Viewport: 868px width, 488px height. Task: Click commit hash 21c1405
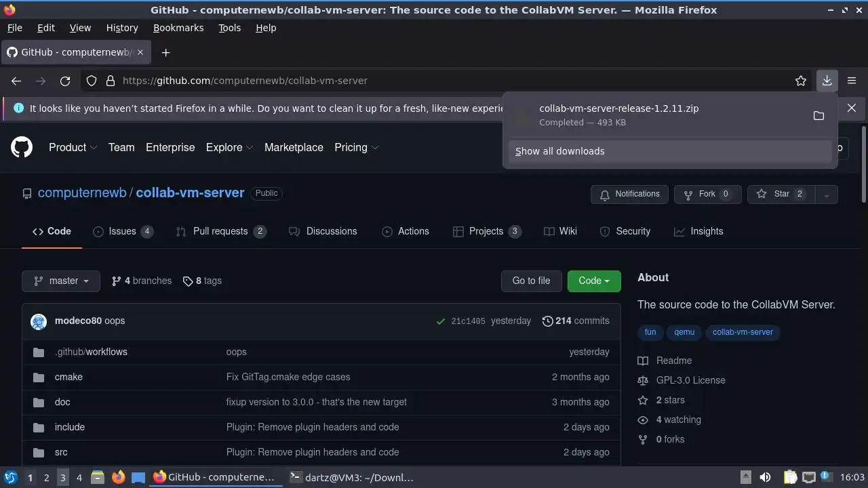[468, 321]
